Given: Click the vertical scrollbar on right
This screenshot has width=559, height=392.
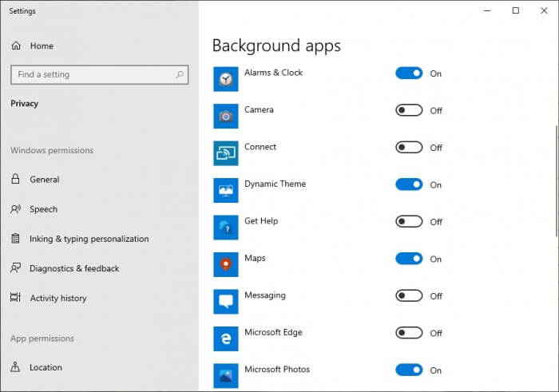Looking at the screenshot, I should (x=556, y=180).
